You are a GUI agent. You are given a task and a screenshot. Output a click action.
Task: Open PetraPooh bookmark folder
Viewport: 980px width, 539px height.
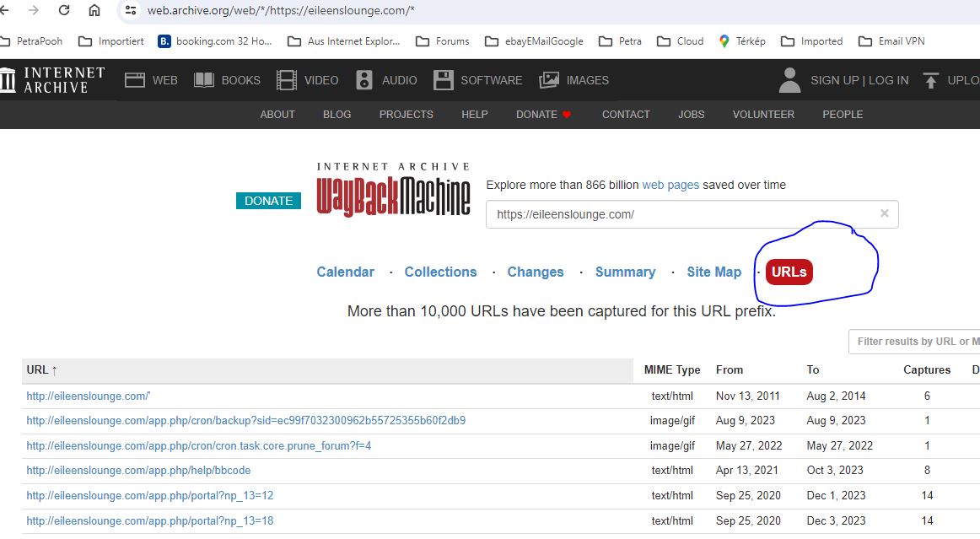click(x=32, y=41)
